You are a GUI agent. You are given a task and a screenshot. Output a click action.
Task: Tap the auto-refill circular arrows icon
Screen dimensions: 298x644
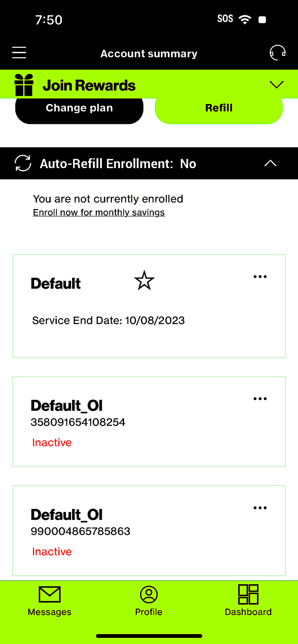[x=23, y=163]
